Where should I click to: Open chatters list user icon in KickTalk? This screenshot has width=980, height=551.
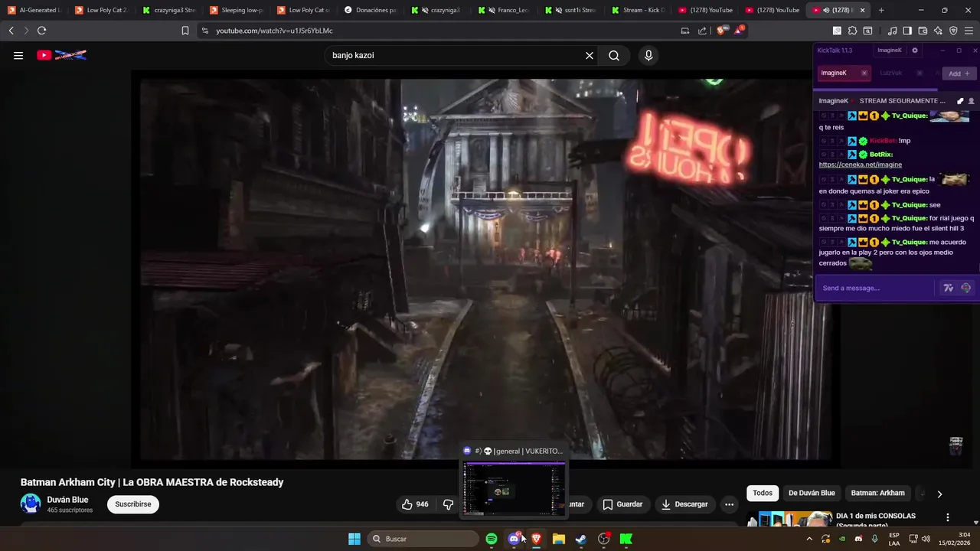(x=972, y=101)
